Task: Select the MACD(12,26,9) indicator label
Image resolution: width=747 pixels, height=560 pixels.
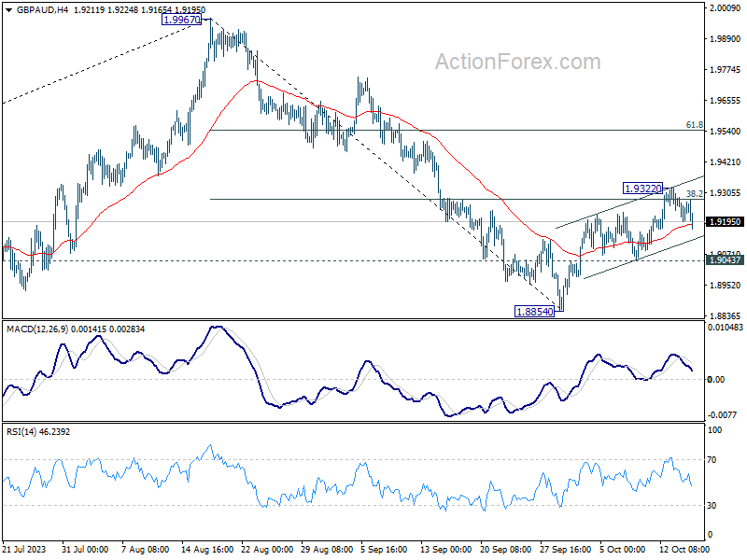Action: click(37, 329)
